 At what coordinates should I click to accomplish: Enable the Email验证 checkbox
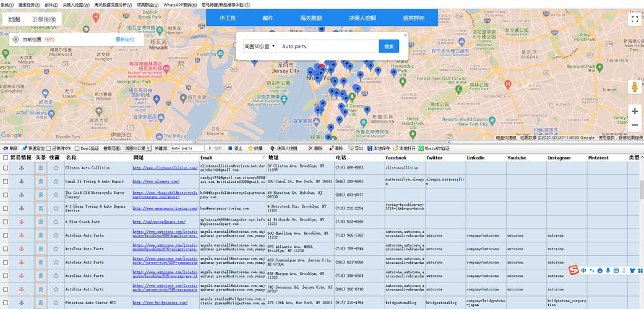pyautogui.click(x=77, y=148)
